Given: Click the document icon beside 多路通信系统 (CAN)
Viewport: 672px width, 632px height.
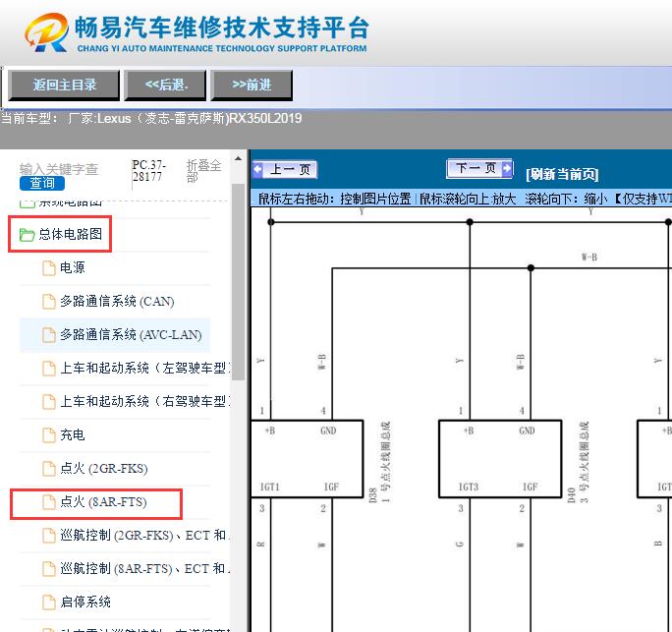Looking at the screenshot, I should (x=49, y=302).
